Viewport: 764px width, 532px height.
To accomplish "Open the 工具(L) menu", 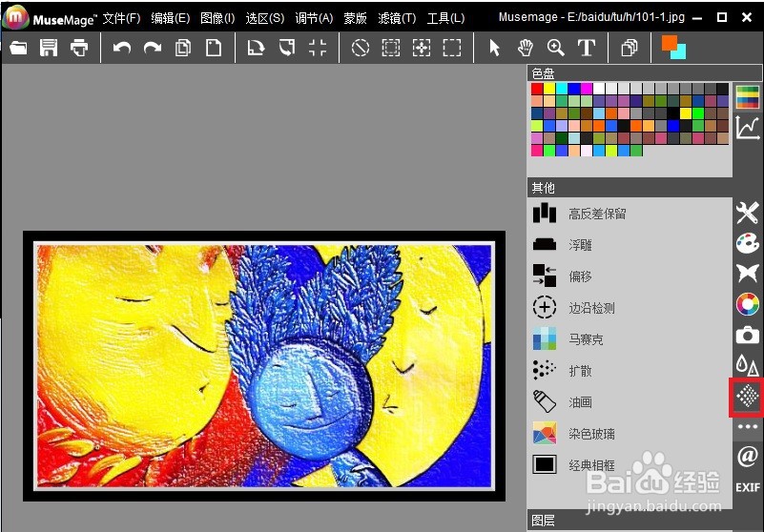I will (x=445, y=18).
